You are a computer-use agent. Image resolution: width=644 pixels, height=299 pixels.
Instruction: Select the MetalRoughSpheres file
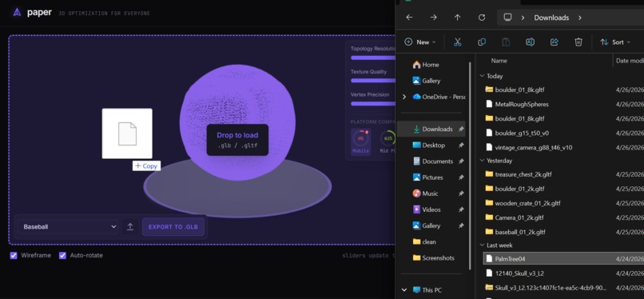(x=522, y=104)
